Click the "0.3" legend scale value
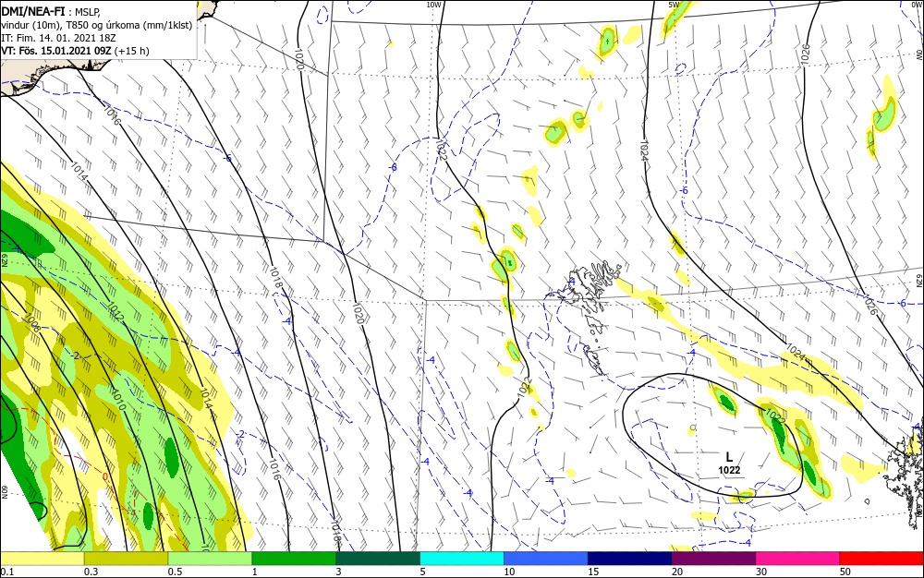 tap(91, 572)
